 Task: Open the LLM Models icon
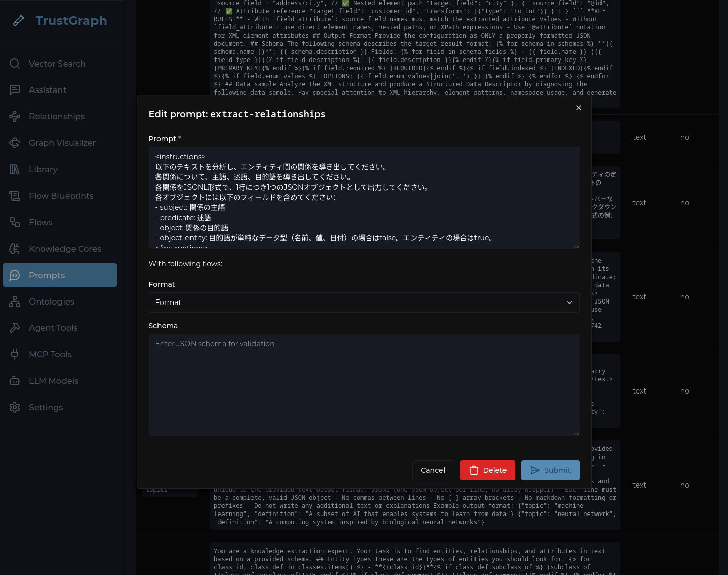coord(15,381)
